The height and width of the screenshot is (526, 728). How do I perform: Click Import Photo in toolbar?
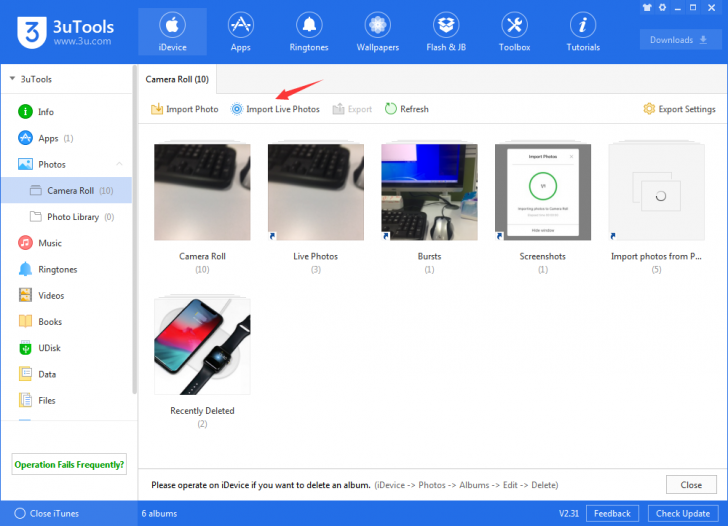coord(184,109)
